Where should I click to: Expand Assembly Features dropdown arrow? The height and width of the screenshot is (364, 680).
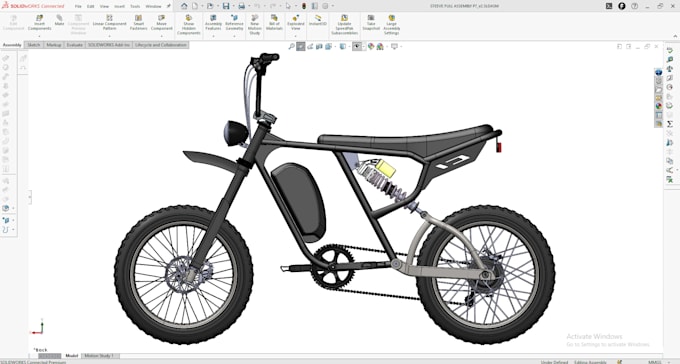[x=213, y=36]
